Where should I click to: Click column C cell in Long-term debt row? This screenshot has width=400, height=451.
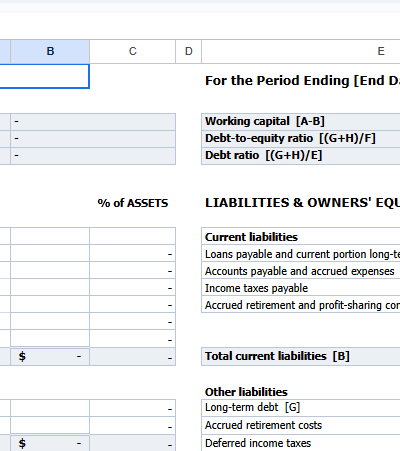click(133, 408)
